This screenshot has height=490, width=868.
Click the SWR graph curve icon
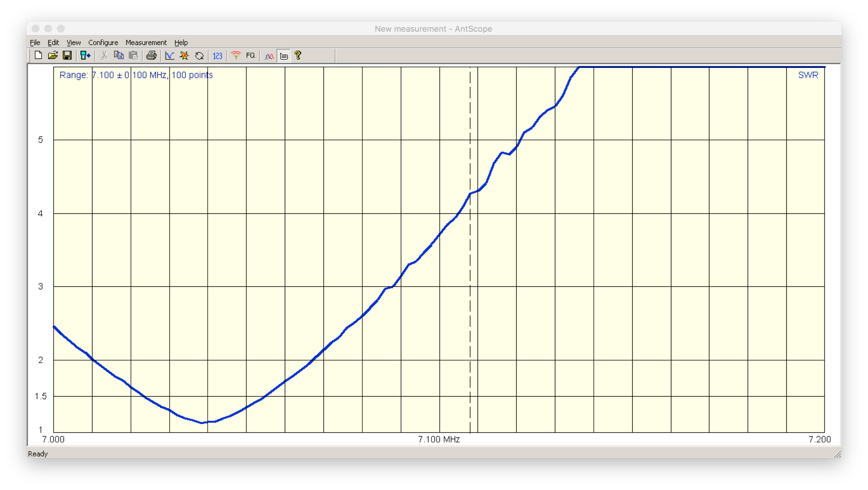170,56
